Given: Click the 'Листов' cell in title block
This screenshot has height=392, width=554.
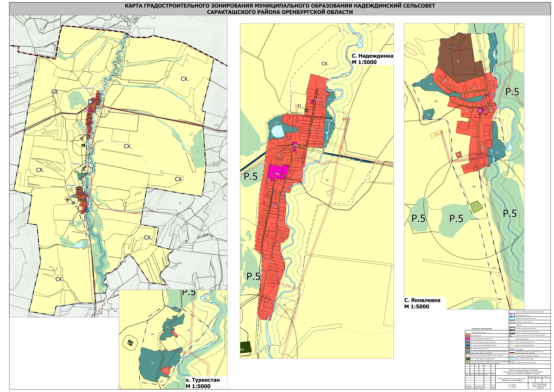Looking at the screenshot, I should pos(546,377).
